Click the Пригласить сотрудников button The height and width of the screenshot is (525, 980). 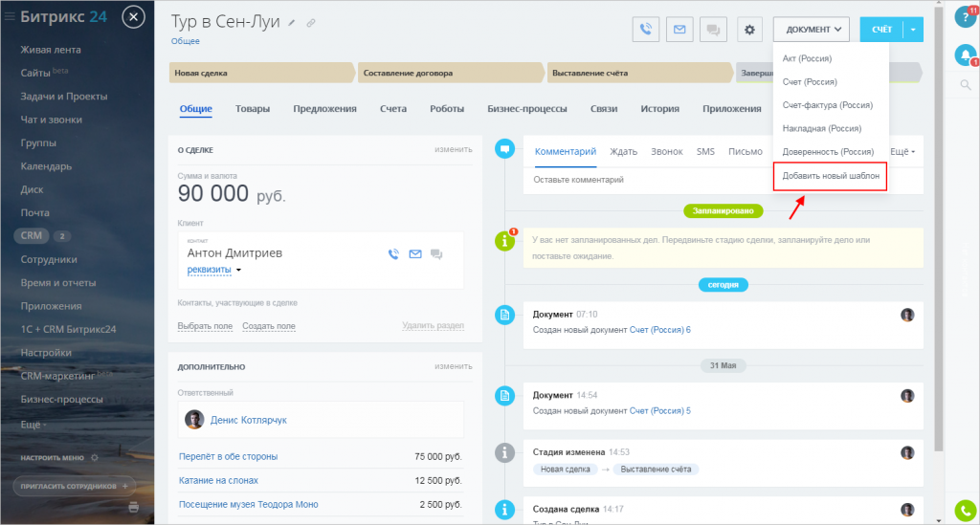click(74, 486)
